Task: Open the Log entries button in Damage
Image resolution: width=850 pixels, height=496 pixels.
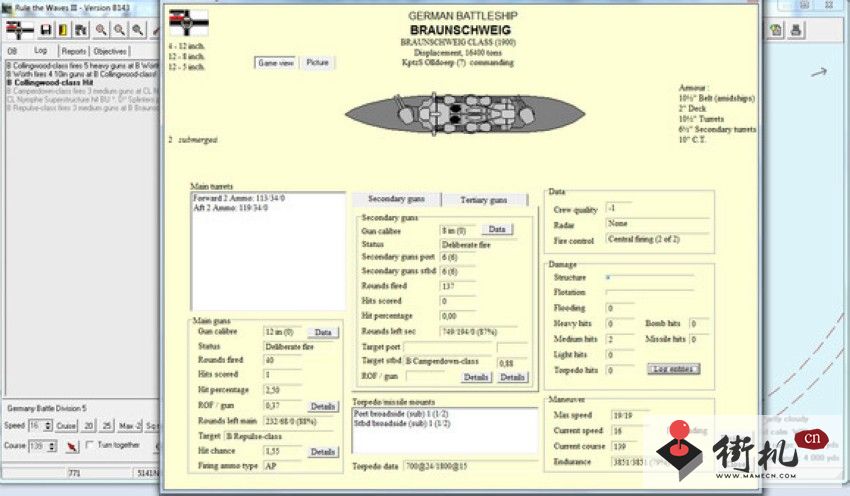Action: pyautogui.click(x=673, y=369)
